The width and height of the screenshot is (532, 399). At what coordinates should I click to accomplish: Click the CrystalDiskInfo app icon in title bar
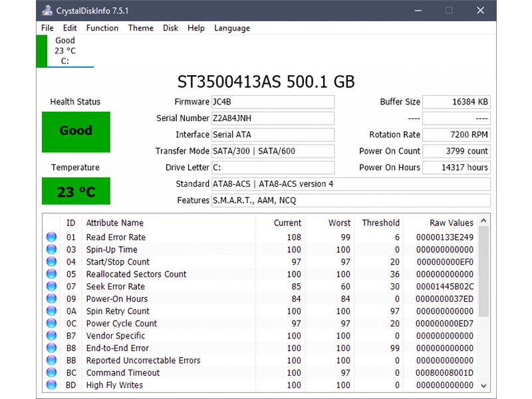(47, 10)
